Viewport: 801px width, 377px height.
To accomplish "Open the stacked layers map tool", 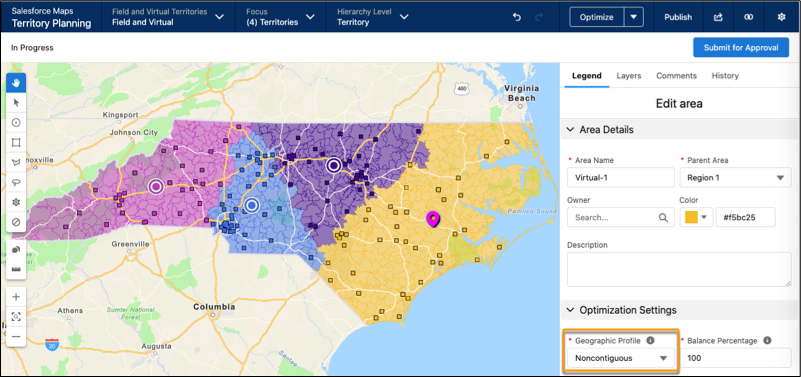I will click(16, 249).
